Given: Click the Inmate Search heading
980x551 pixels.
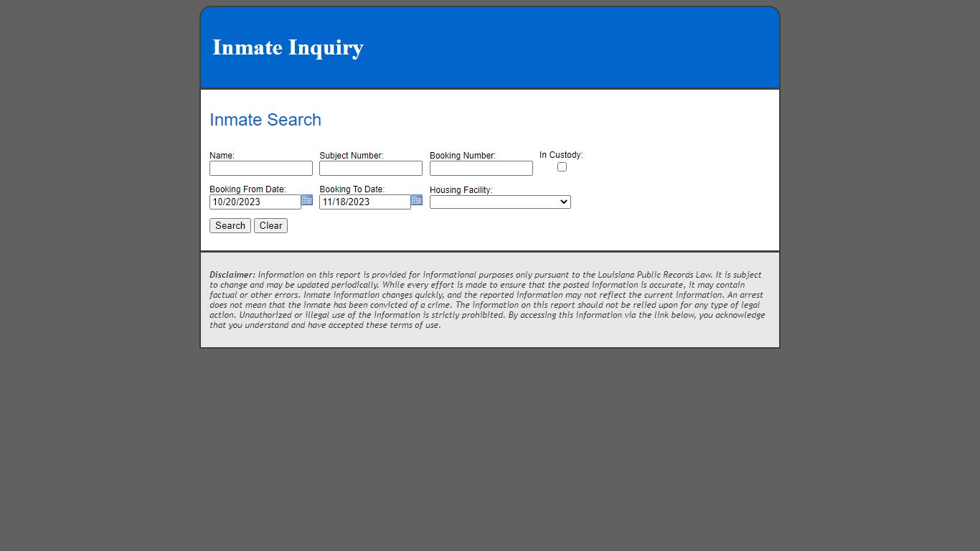Looking at the screenshot, I should pos(265,120).
